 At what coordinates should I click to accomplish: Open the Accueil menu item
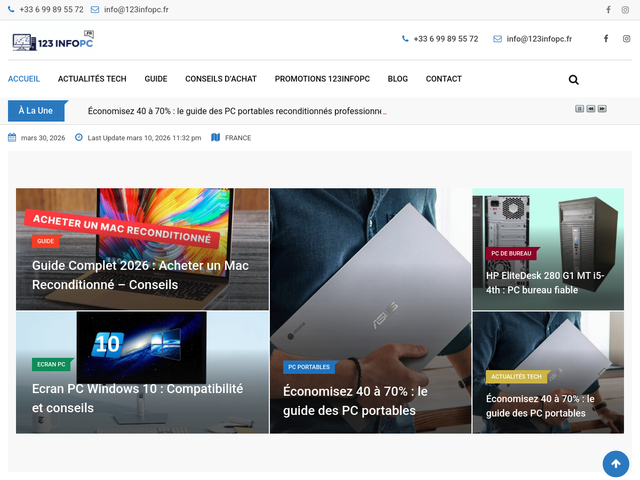pyautogui.click(x=24, y=79)
